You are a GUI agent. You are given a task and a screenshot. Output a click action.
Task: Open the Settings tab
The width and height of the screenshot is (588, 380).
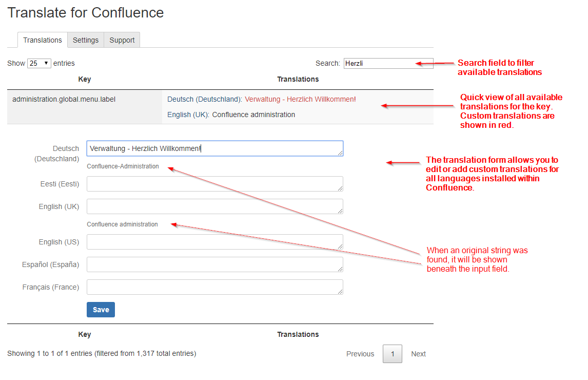coord(86,40)
